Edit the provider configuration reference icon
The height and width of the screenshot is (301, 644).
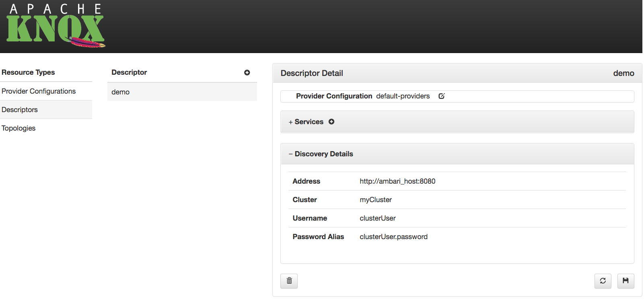[441, 96]
